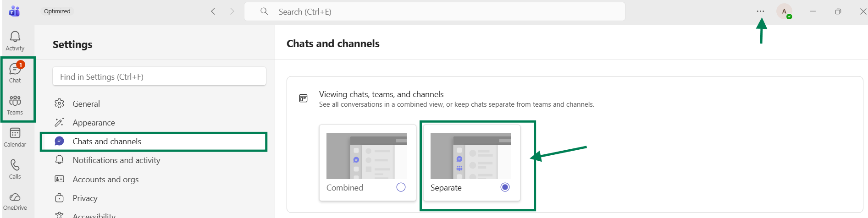868x218 pixels.
Task: Click the Combined layout preview thumbnail
Action: (x=366, y=156)
